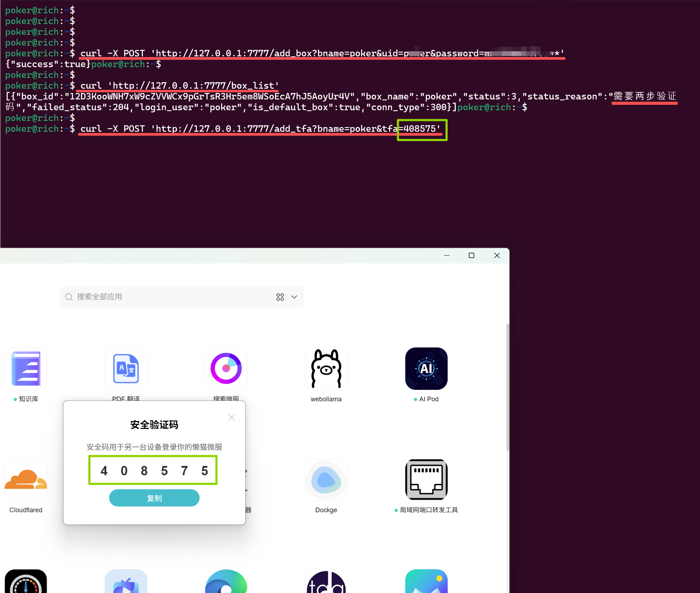Open the 局域网端口转发工具 ethernet port icon
This screenshot has width=700, height=593.
pyautogui.click(x=426, y=480)
